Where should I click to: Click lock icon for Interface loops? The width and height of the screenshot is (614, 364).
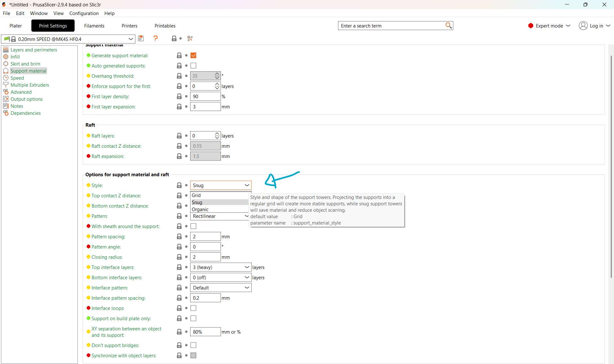tap(179, 308)
